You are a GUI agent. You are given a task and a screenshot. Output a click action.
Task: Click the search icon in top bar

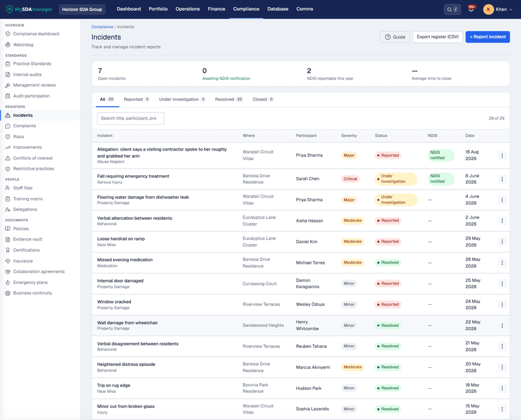pos(449,10)
